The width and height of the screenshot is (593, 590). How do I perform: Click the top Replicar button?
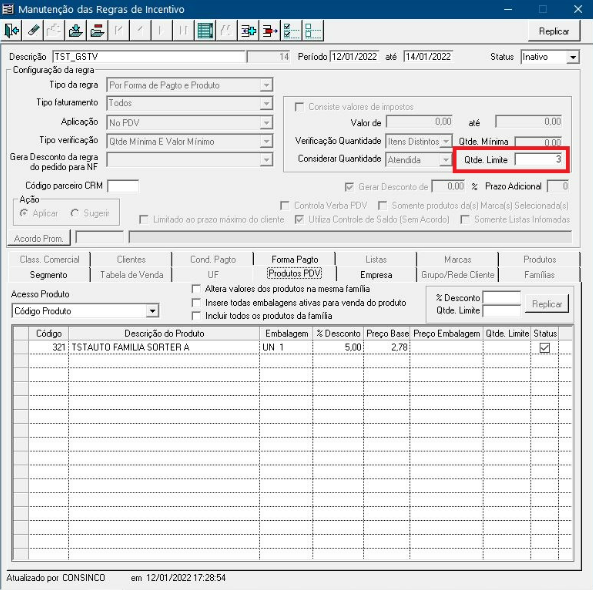click(x=554, y=31)
